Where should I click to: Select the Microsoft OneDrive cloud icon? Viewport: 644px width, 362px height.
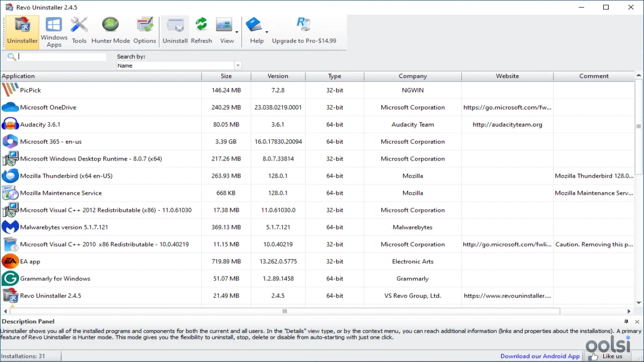tap(10, 107)
